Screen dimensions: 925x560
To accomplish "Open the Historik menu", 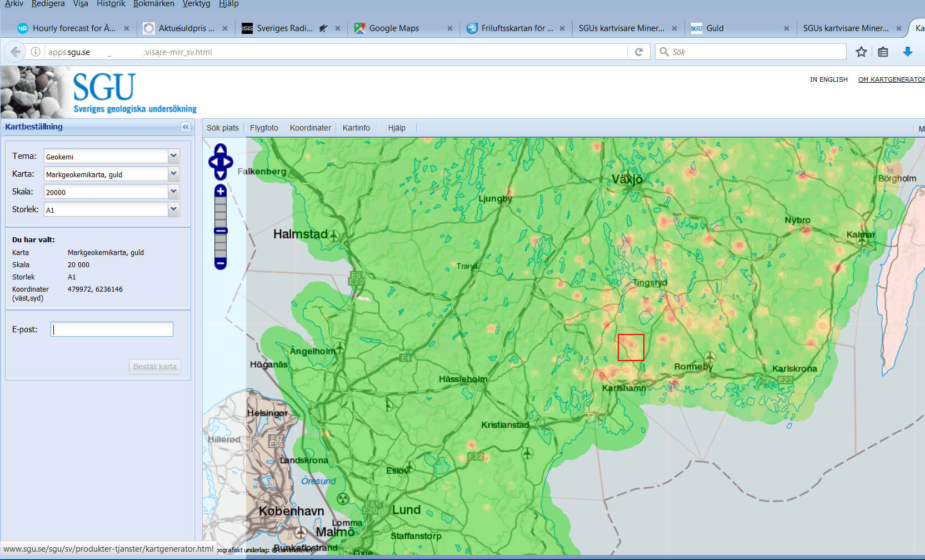I will pyautogui.click(x=111, y=4).
